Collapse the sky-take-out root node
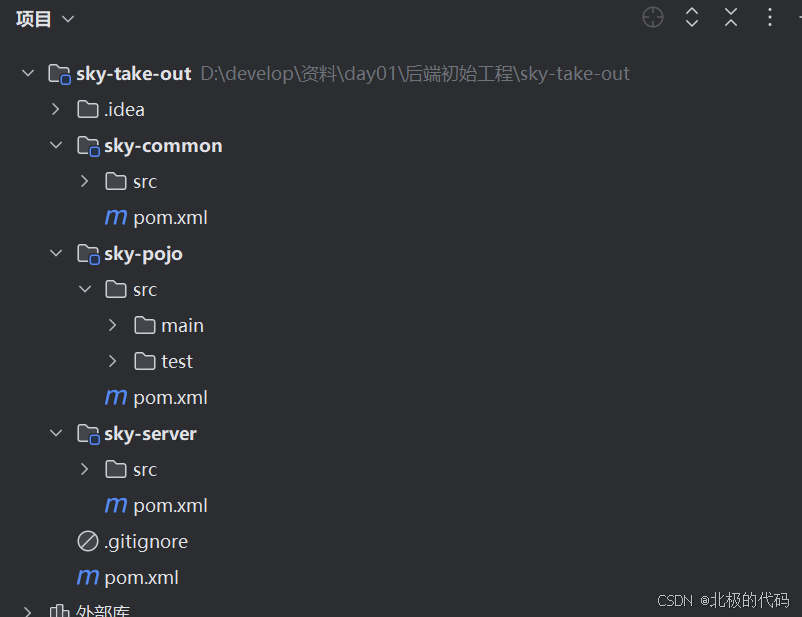 coord(28,73)
